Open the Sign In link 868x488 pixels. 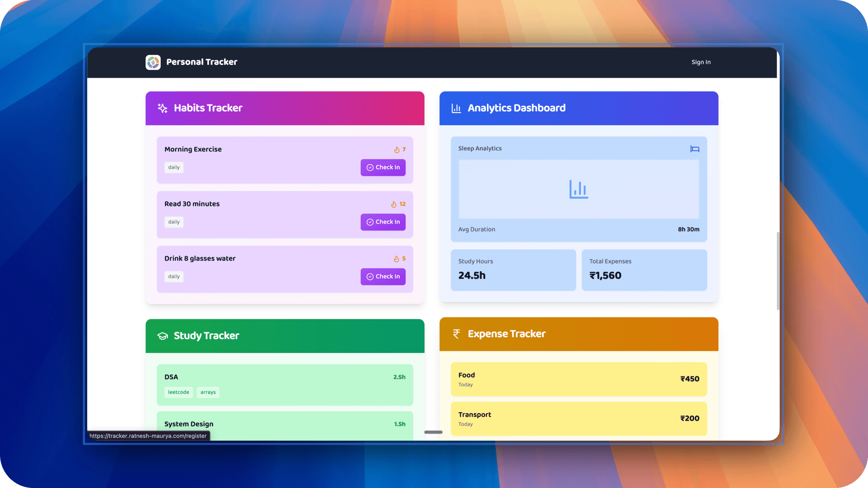tap(701, 62)
